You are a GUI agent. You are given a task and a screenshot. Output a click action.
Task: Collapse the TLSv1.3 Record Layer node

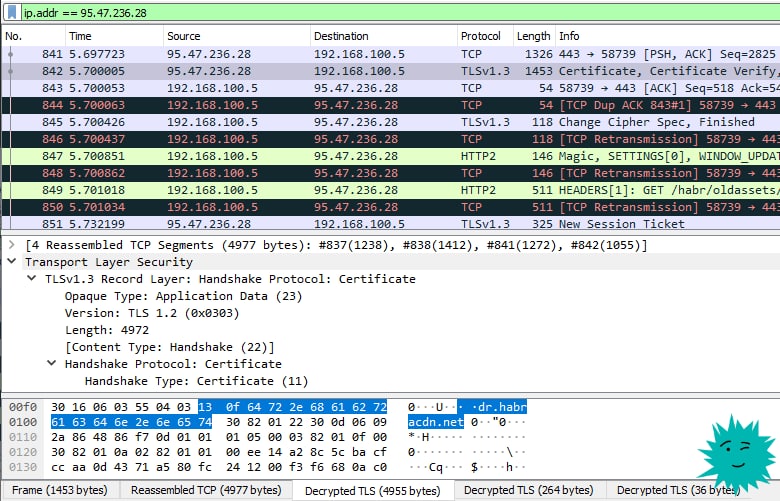32,279
